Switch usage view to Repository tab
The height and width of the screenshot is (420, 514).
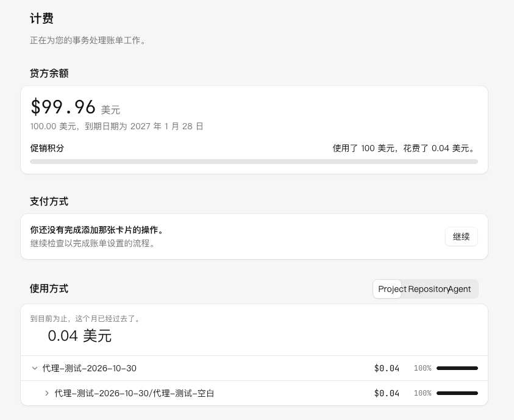(428, 289)
